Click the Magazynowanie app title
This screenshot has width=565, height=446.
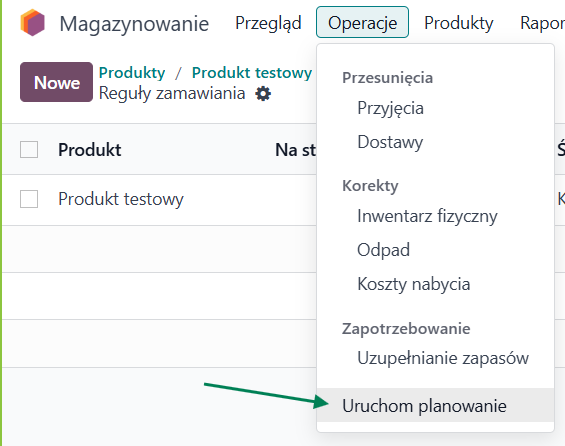click(x=134, y=24)
